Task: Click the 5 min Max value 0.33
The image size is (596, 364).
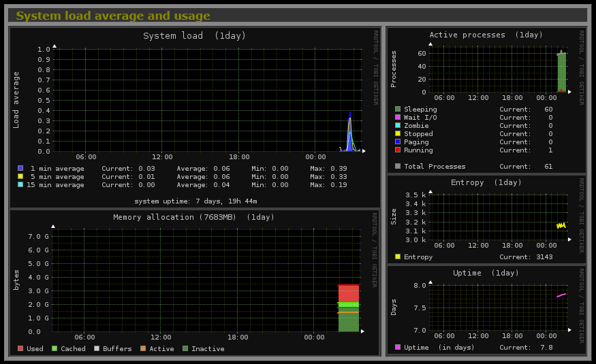Action: point(339,176)
